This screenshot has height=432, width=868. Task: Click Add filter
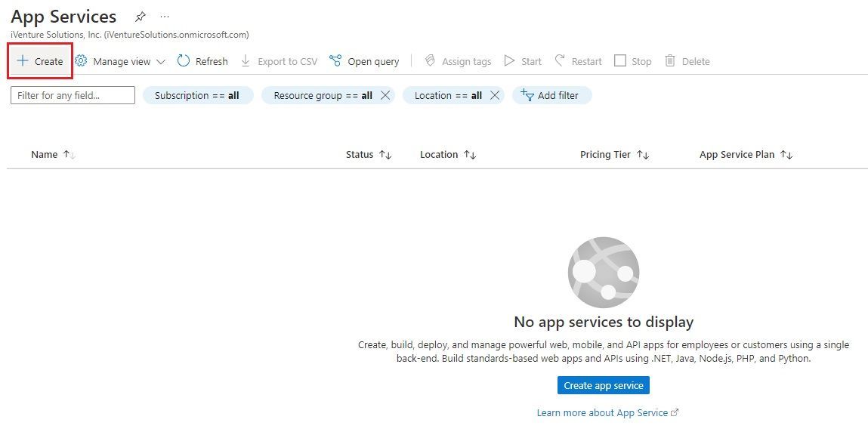click(x=551, y=95)
